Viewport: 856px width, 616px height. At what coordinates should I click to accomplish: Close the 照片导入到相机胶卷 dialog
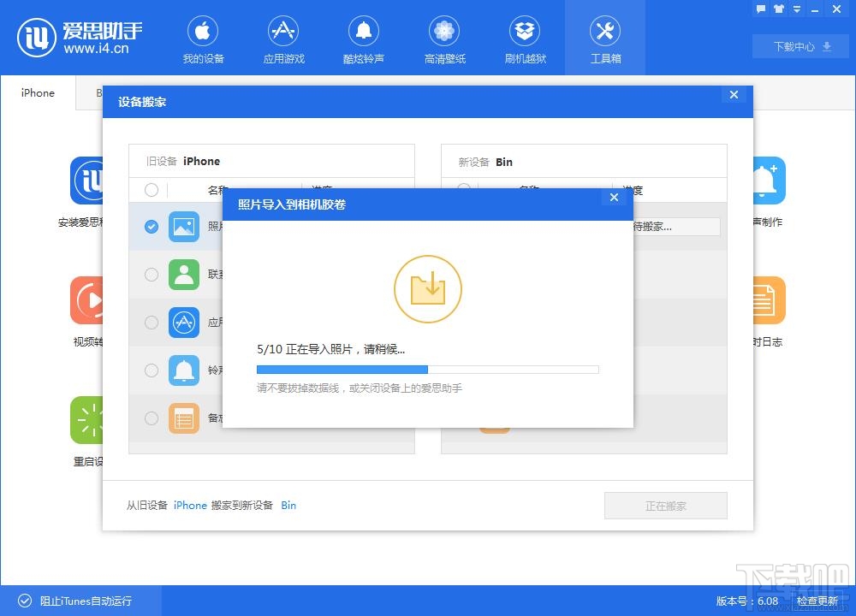tap(614, 197)
